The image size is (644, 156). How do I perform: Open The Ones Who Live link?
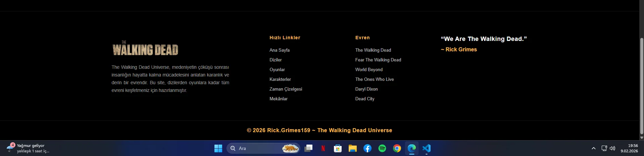point(374,79)
